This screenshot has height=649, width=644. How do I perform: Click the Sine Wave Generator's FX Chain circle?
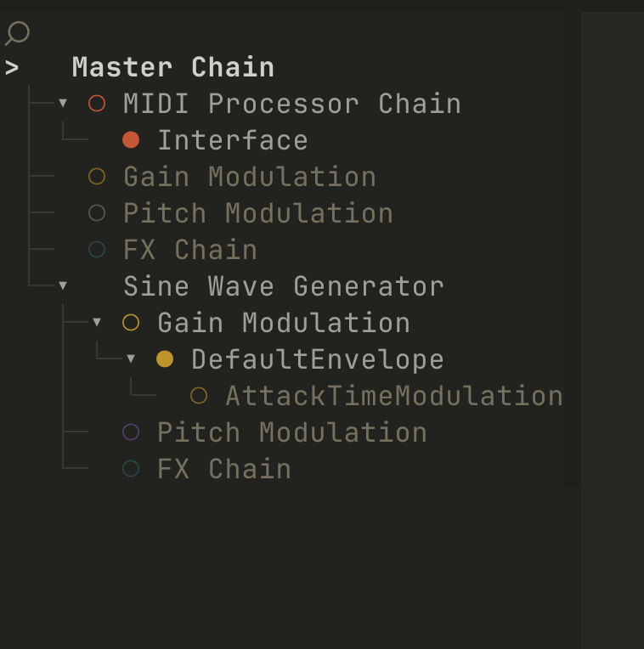click(131, 469)
